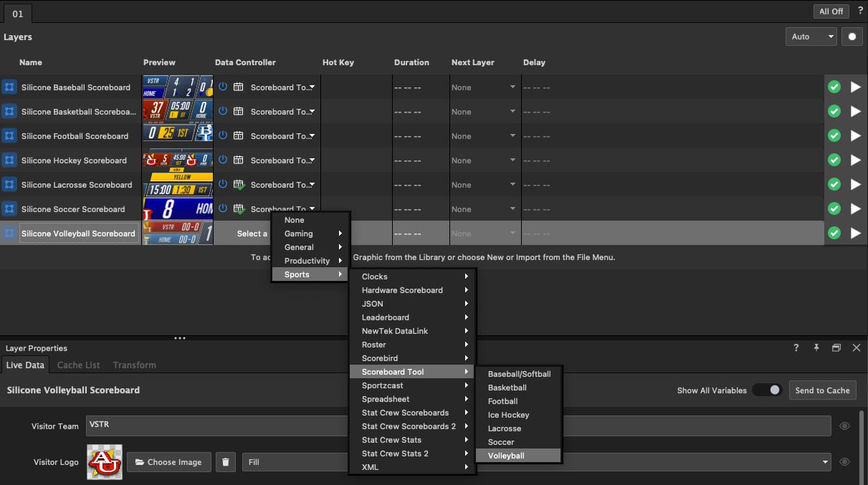Open the data sheet icon for Basketball row
868x485 pixels.
[x=238, y=112]
